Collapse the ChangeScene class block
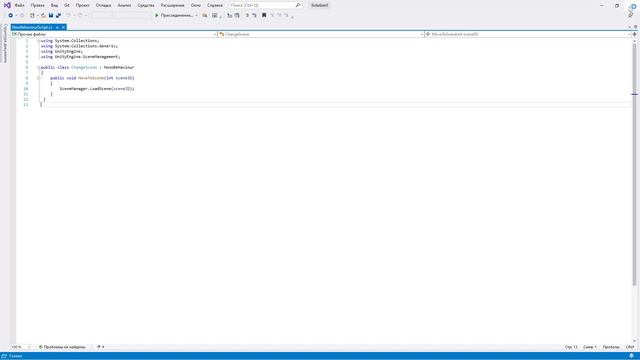 38,67
